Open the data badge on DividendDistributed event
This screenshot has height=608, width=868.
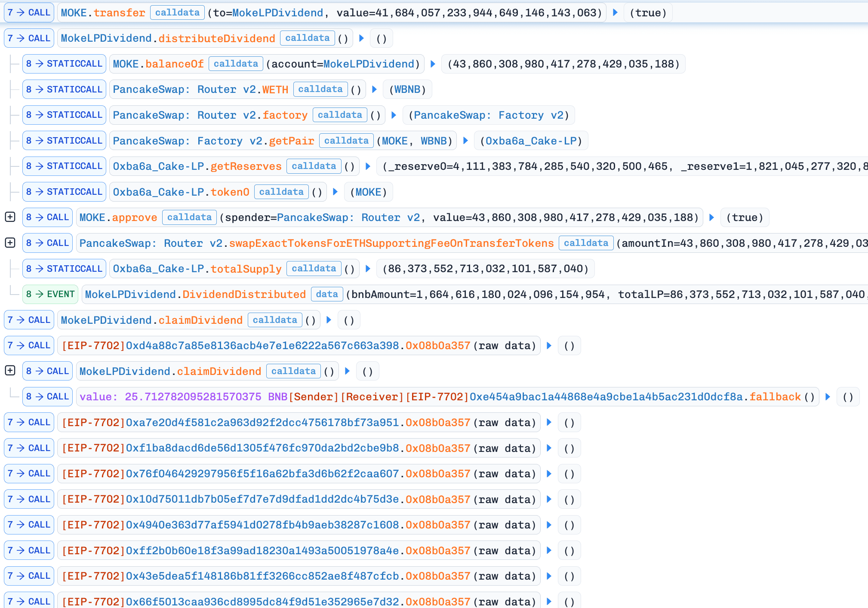tap(327, 294)
